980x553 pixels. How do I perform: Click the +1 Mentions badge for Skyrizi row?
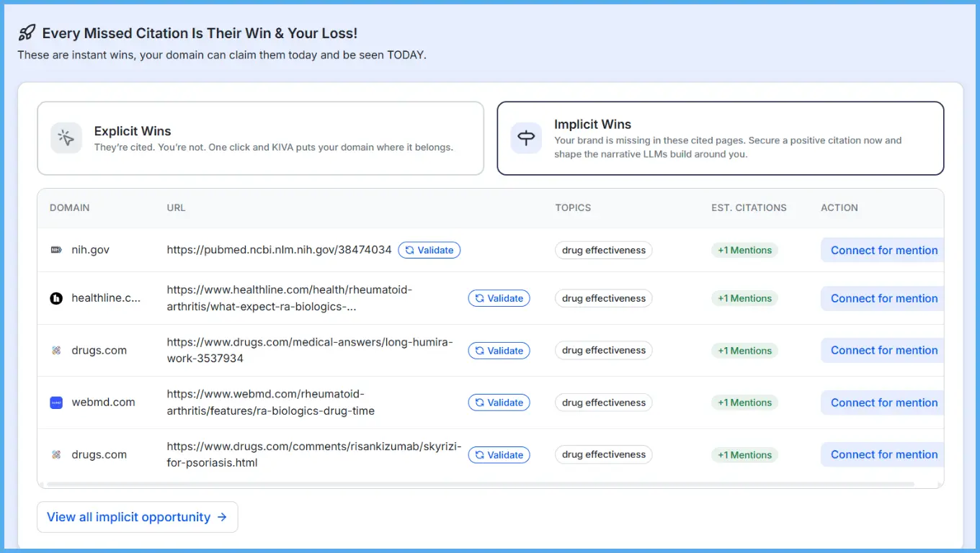pos(744,455)
